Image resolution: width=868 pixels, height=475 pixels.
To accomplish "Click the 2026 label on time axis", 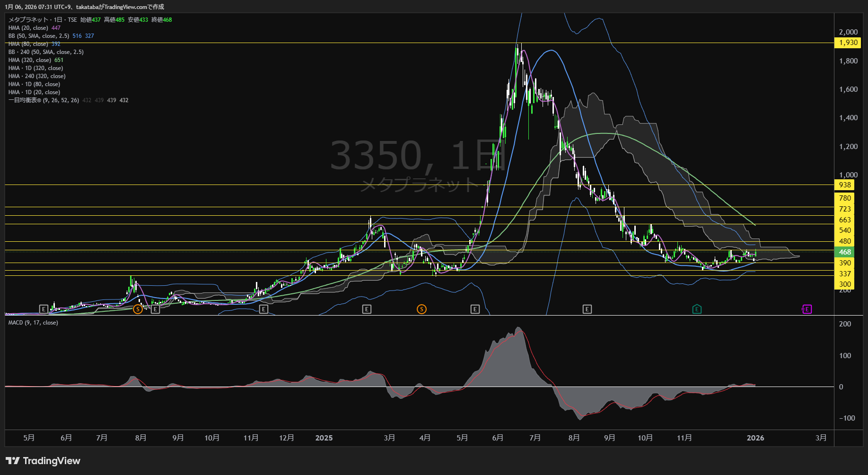I will tap(755, 438).
